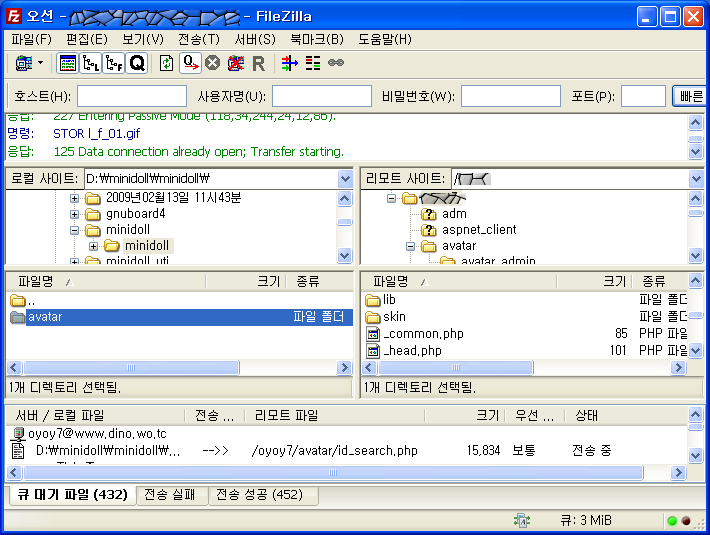This screenshot has width=710, height=535.
Task: Select the oyoy7@www.dino.wo.tc server row
Action: tap(346, 434)
